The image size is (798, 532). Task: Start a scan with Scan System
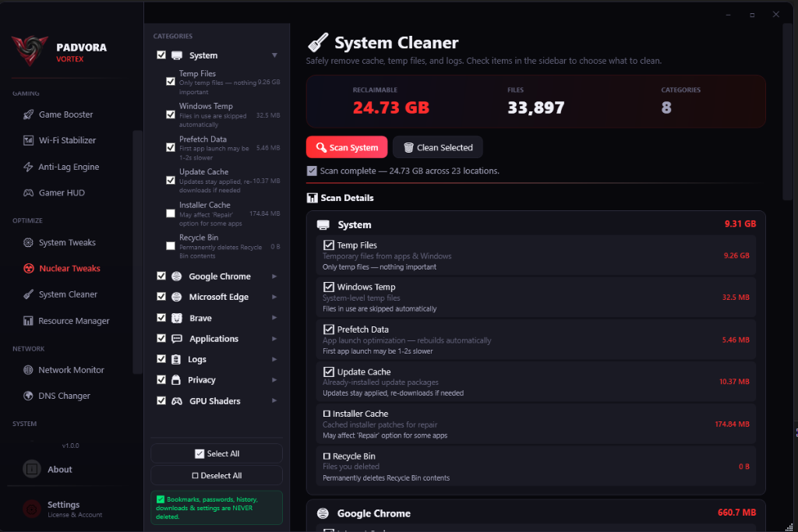point(347,147)
